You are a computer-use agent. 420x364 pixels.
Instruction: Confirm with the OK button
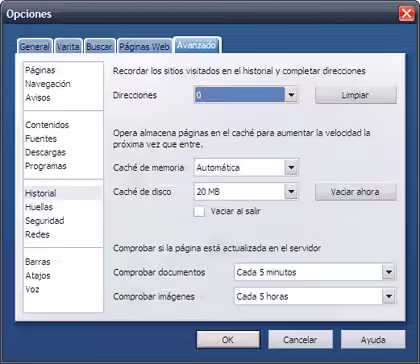[x=228, y=340]
